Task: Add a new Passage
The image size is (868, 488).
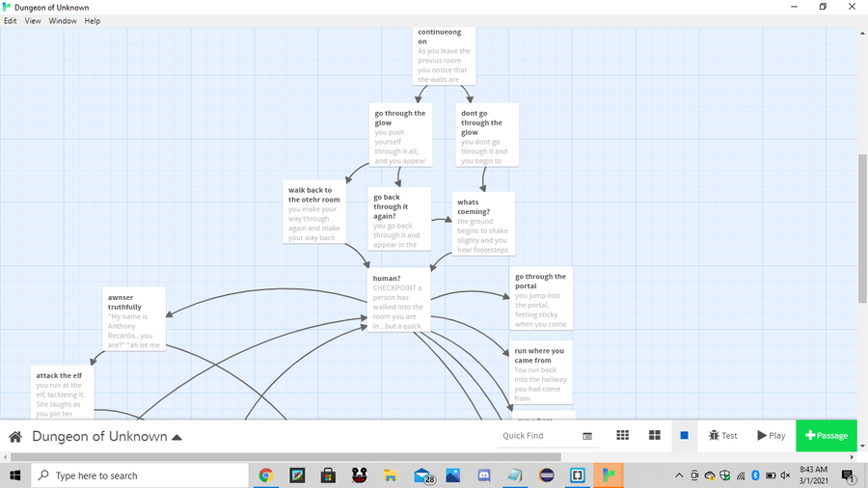Action: pyautogui.click(x=827, y=435)
